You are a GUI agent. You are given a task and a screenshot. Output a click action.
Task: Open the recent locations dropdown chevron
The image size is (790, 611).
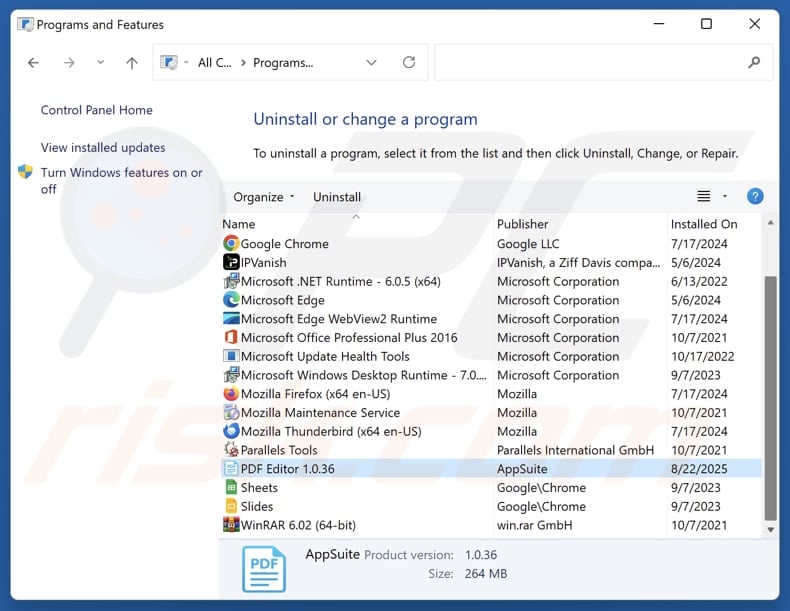point(101,62)
